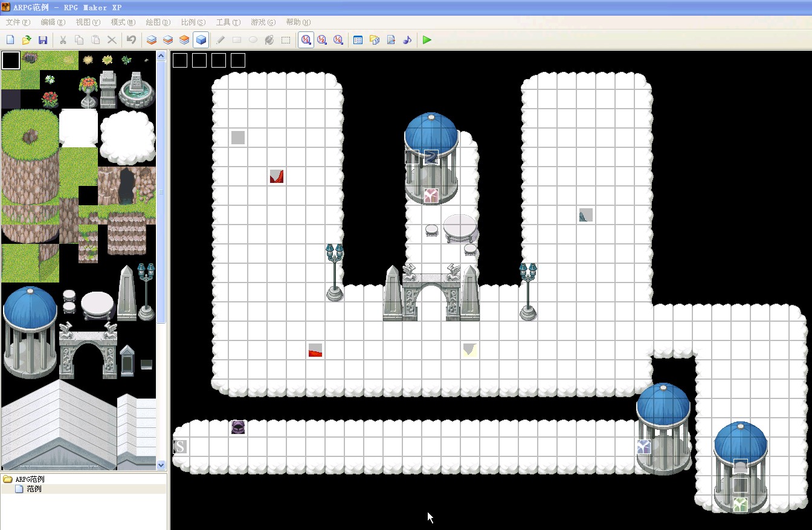This screenshot has width=812, height=530.
Task: Set map zoom to 1:4 scale
Action: tap(338, 40)
